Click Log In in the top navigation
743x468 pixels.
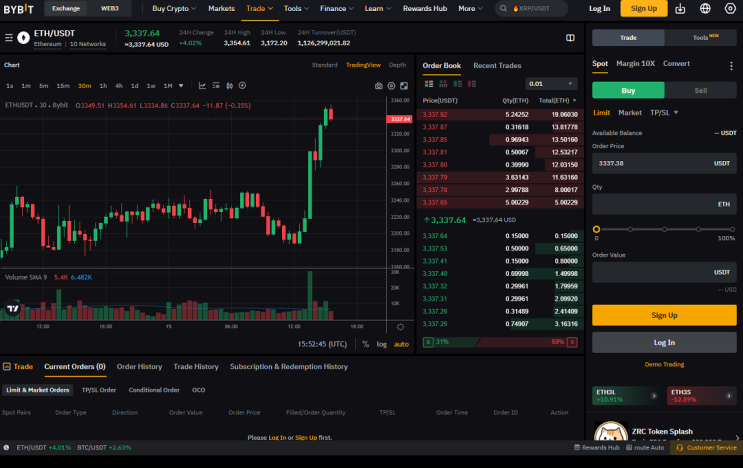tap(599, 9)
